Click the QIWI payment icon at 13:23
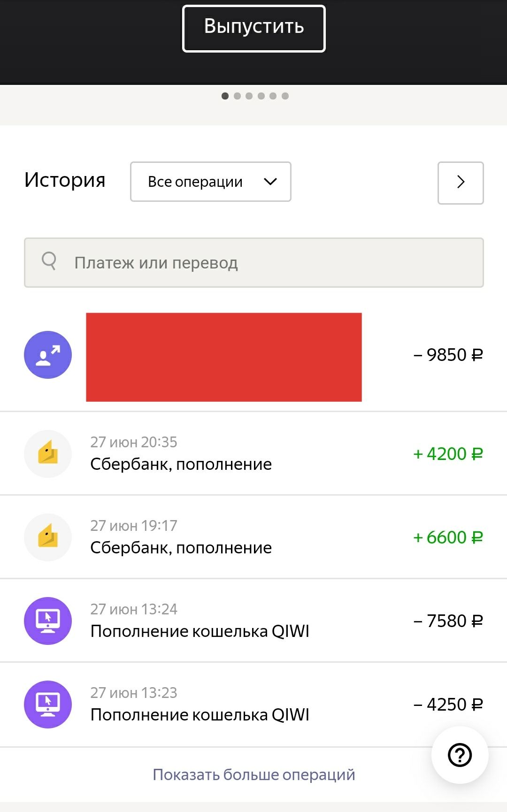This screenshot has height=812, width=507. pyautogui.click(x=48, y=705)
